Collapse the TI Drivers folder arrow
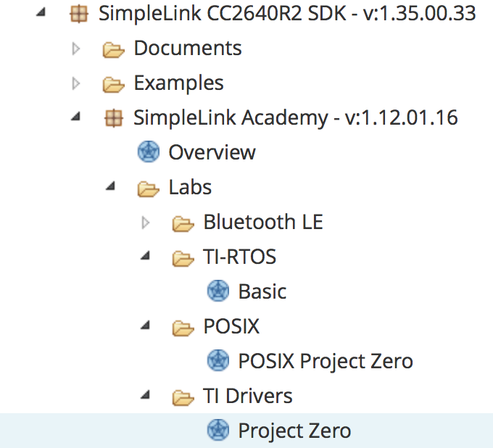Viewport: 493px width, 448px height. pyautogui.click(x=146, y=395)
